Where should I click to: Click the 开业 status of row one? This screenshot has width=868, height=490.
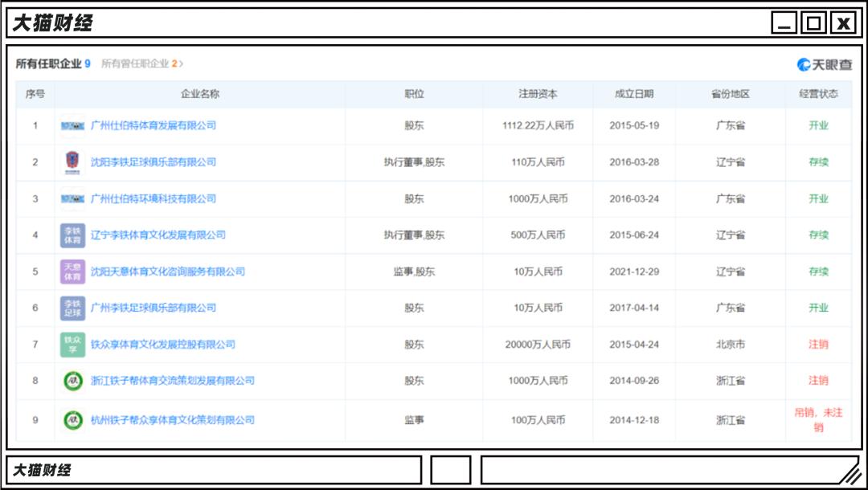pos(818,126)
